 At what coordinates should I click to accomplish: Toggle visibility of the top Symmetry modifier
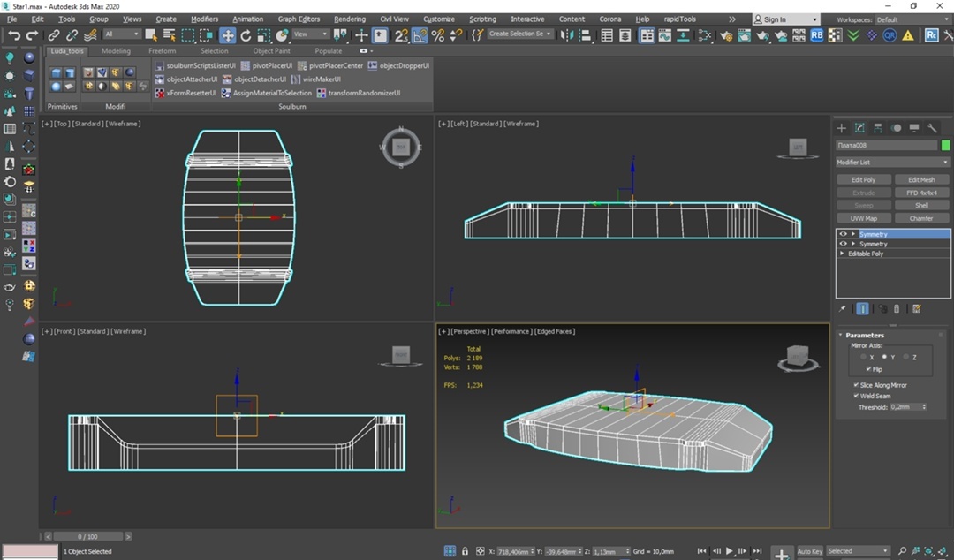point(844,234)
